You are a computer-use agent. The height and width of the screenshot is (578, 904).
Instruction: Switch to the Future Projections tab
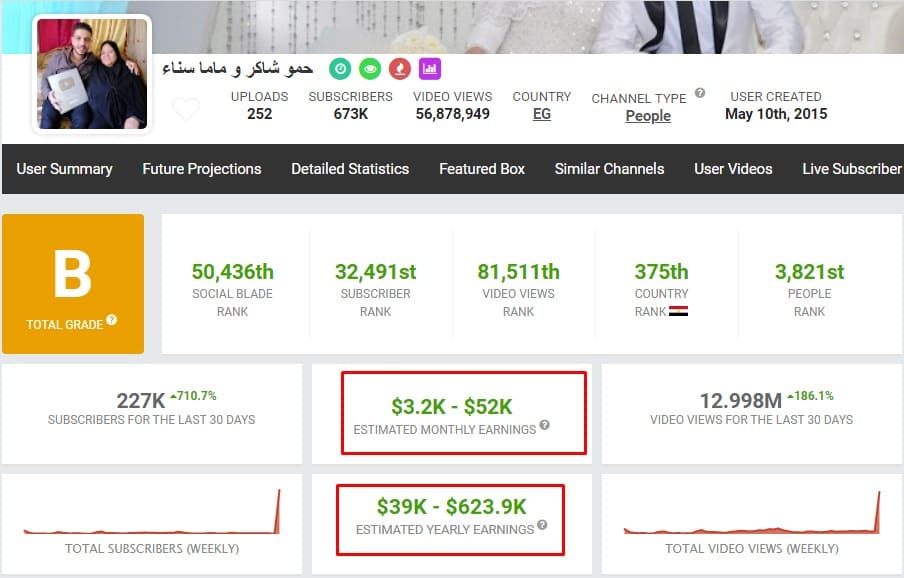(202, 169)
